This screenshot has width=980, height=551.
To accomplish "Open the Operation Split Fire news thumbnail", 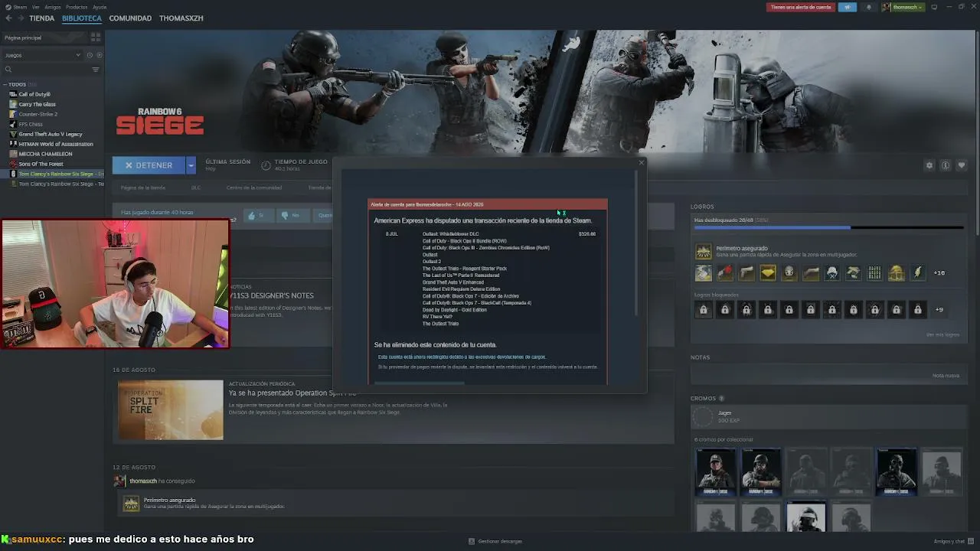I will (x=171, y=410).
